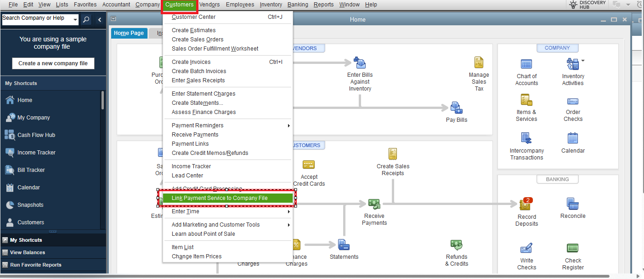
Task: Click the sidebar shortcuts scrollbar
Action: click(102, 100)
